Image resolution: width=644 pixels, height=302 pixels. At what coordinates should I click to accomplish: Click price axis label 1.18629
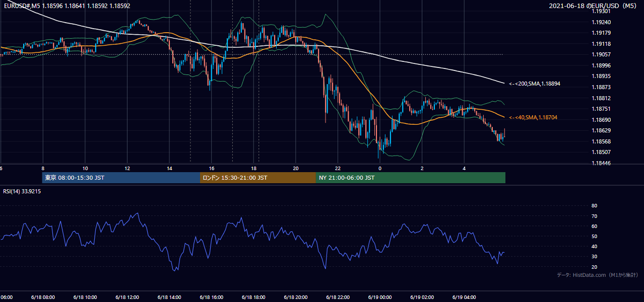(601, 130)
